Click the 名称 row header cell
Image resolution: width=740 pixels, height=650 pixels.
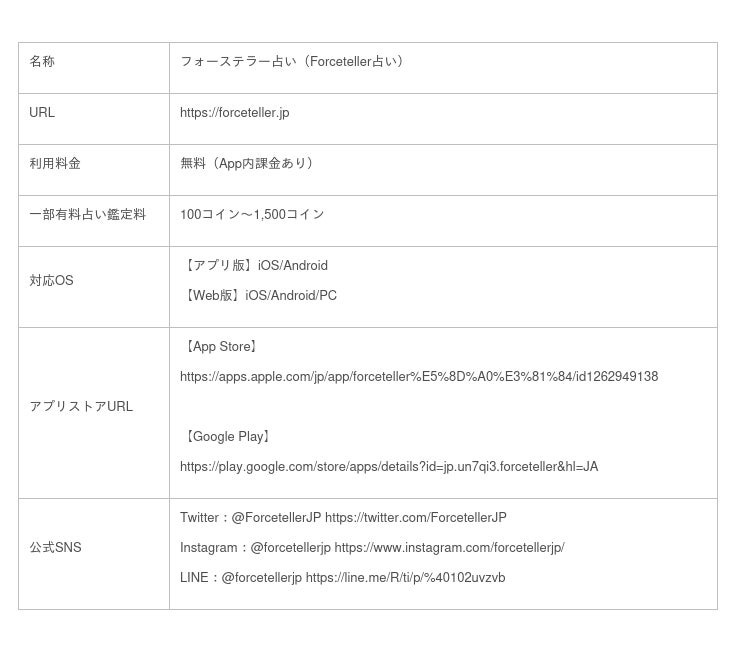(42, 62)
